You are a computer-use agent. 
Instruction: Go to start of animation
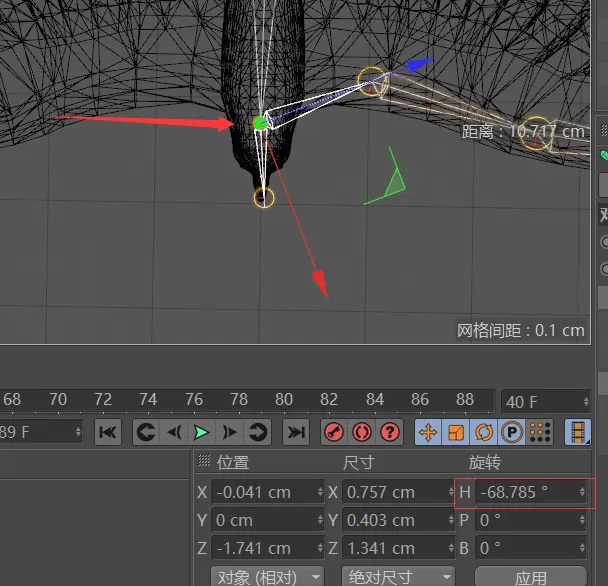point(108,432)
